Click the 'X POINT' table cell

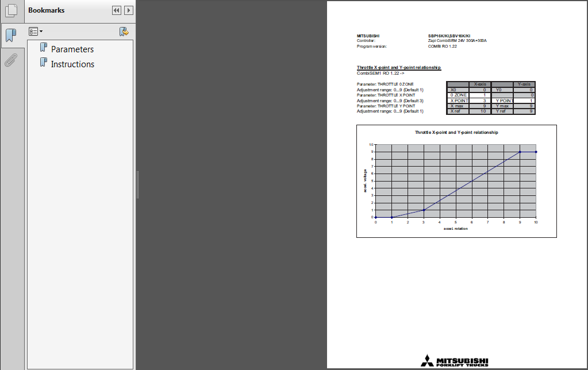pyautogui.click(x=459, y=101)
